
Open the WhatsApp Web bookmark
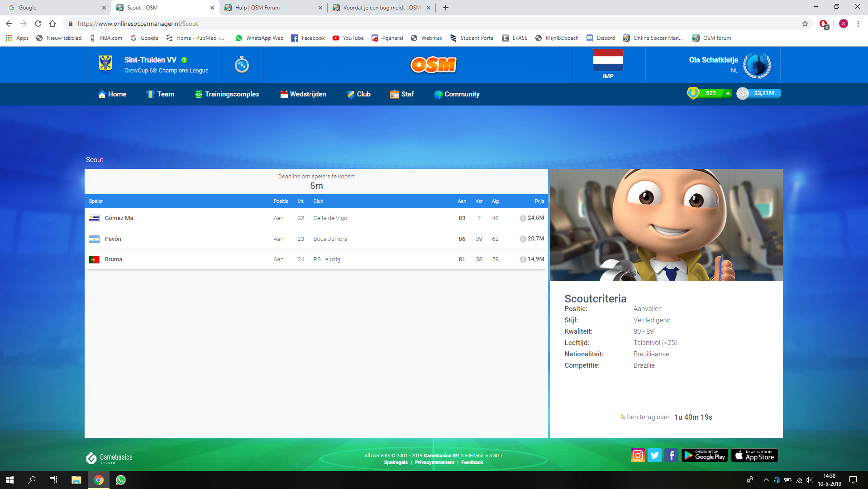(259, 38)
